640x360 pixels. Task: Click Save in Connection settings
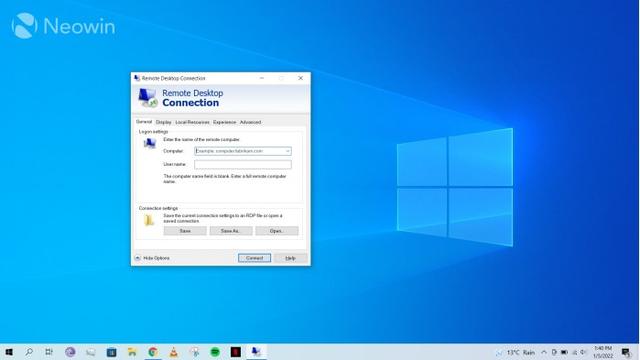[185, 231]
